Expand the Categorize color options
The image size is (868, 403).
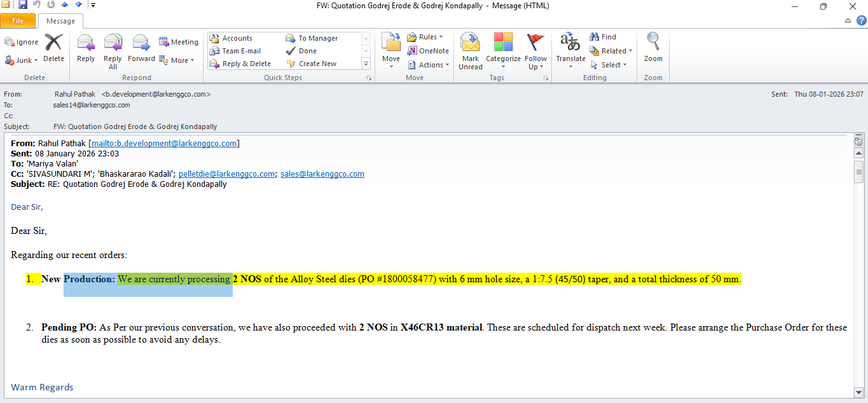click(503, 51)
